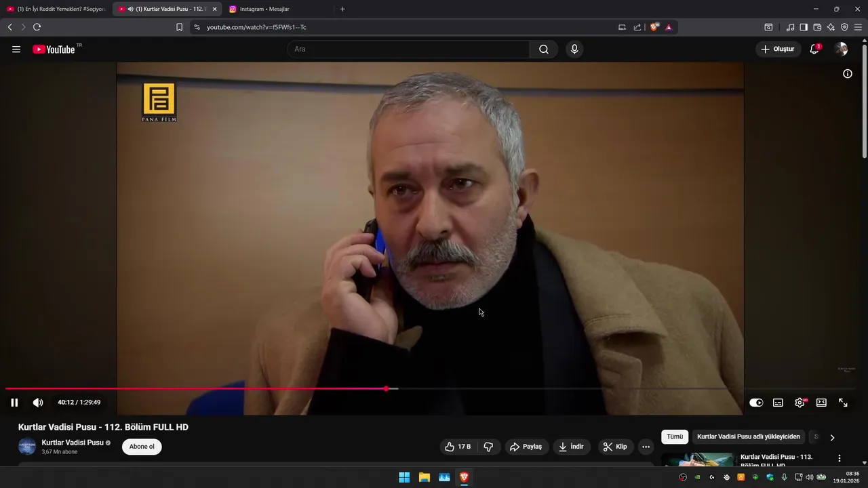Screen dimensions: 868x488
Task: Bookmark this page icon
Action: pos(179,27)
